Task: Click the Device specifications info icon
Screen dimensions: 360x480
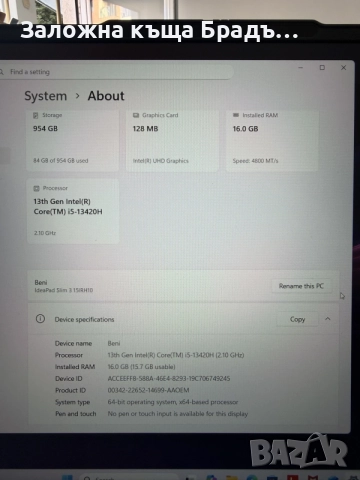Action: tap(40, 319)
